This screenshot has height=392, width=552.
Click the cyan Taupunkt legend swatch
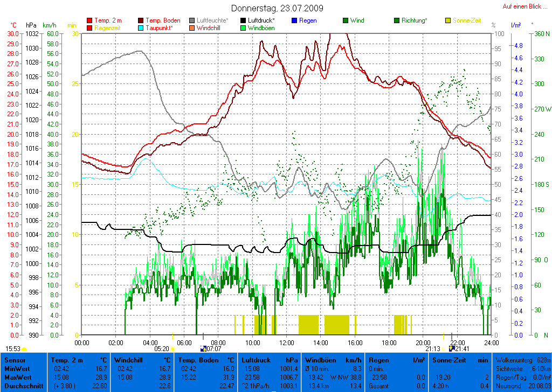click(141, 28)
